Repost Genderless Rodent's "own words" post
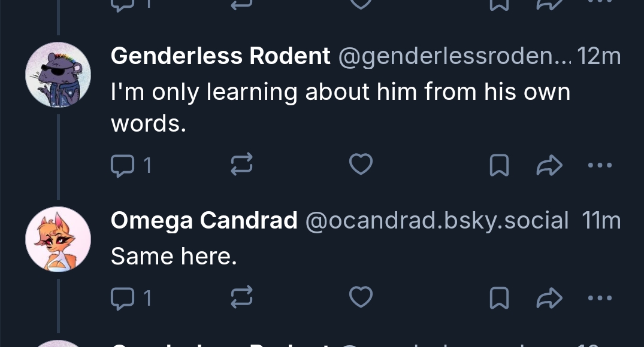The image size is (644, 347). pos(241,165)
